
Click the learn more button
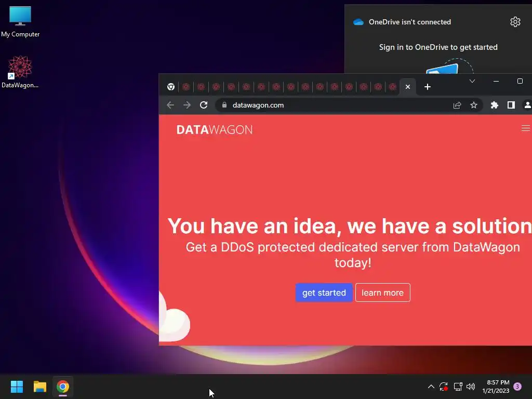[x=383, y=292]
